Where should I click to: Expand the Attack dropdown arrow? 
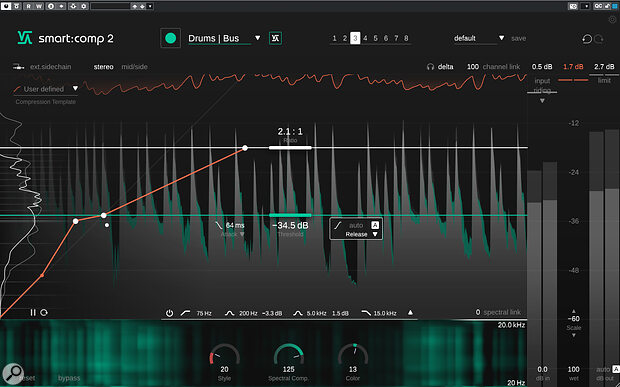(242, 234)
